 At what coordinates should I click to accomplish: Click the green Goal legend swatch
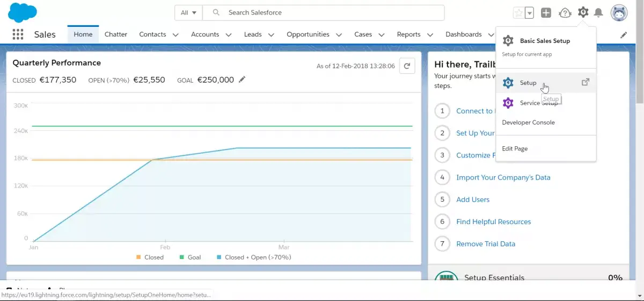point(182,257)
